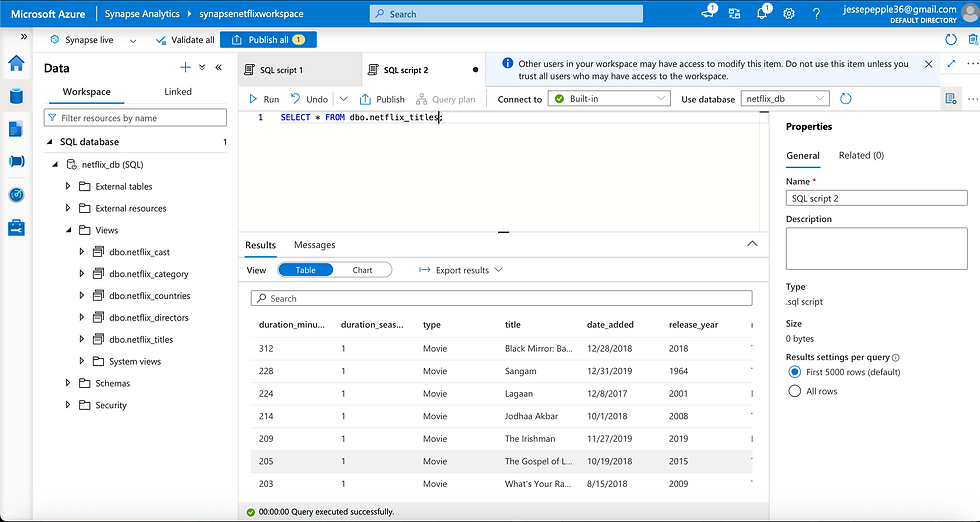The height and width of the screenshot is (522, 980).
Task: Open the Develop hub icon
Action: (16, 129)
